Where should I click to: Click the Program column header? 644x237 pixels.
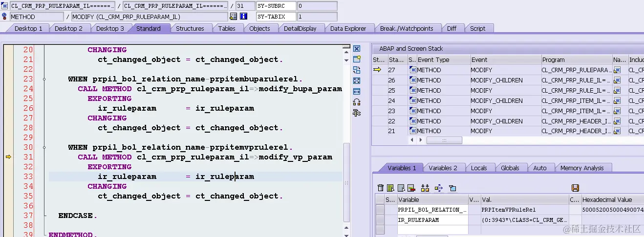coord(576,60)
